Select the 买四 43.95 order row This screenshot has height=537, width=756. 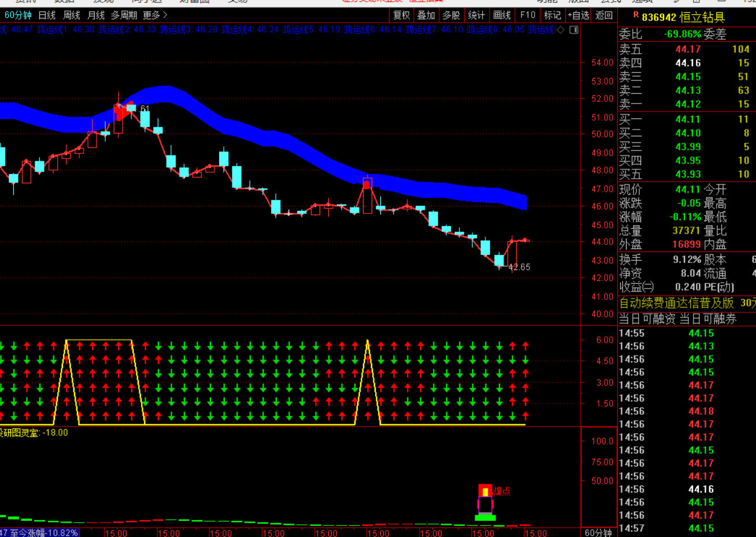[687, 161]
